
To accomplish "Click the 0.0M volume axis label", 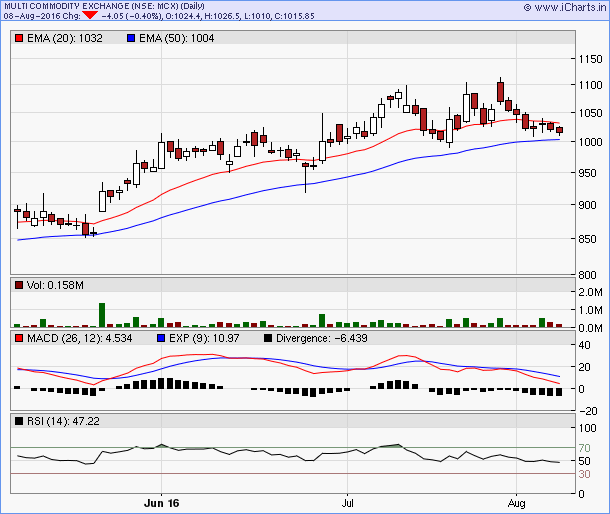I will pos(590,328).
